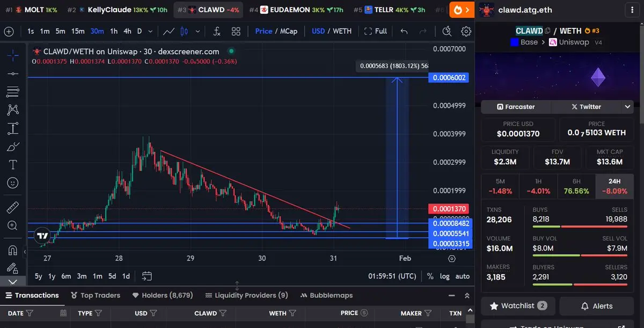Open the Farcaster link

tap(516, 107)
